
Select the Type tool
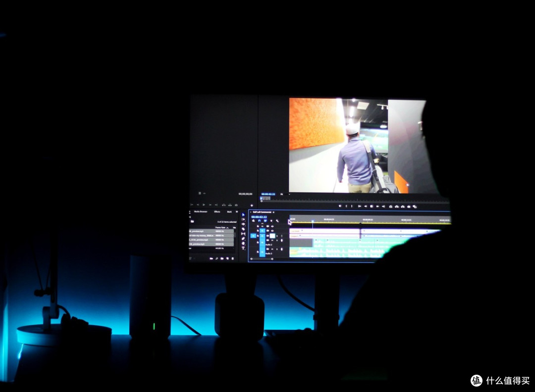(243, 248)
